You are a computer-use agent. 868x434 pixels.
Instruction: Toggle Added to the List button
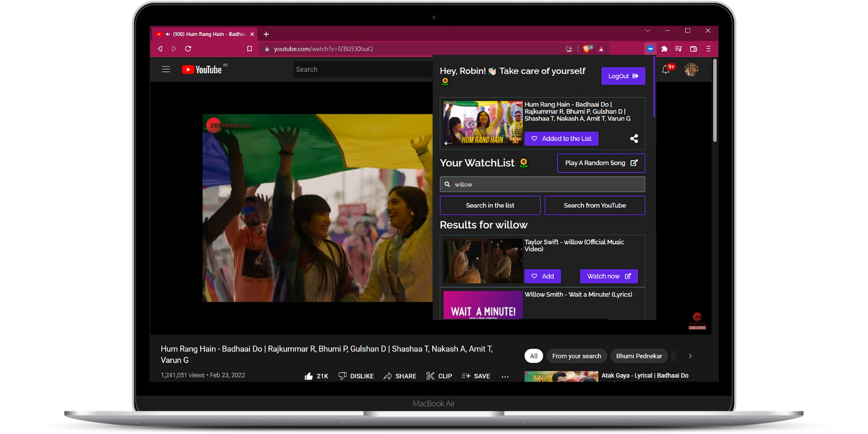coord(561,139)
